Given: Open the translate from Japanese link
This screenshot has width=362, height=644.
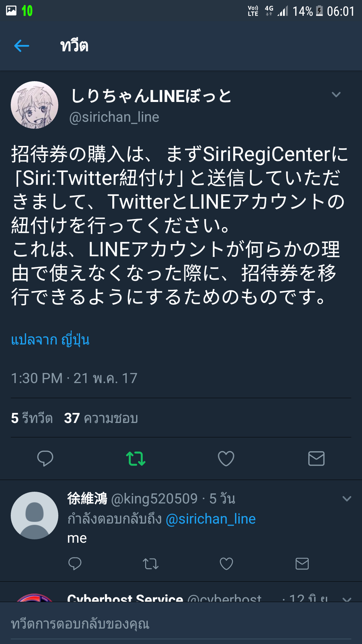Looking at the screenshot, I should coord(50,340).
